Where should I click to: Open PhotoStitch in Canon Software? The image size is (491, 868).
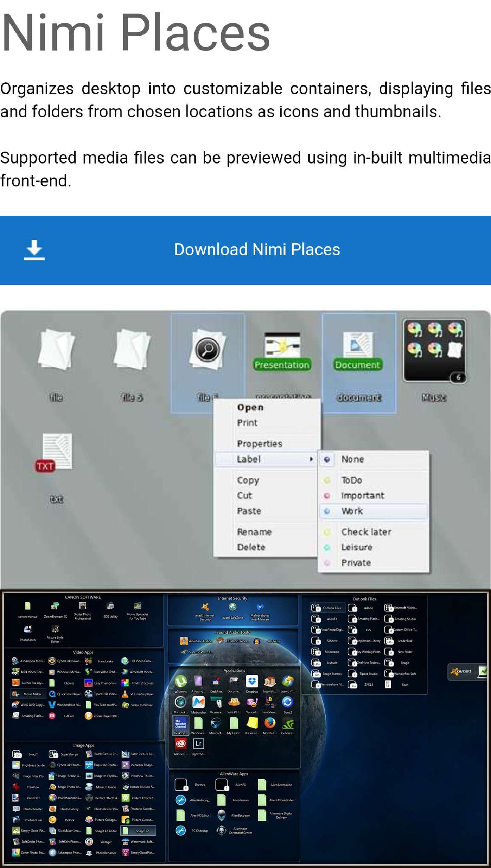coord(28,633)
